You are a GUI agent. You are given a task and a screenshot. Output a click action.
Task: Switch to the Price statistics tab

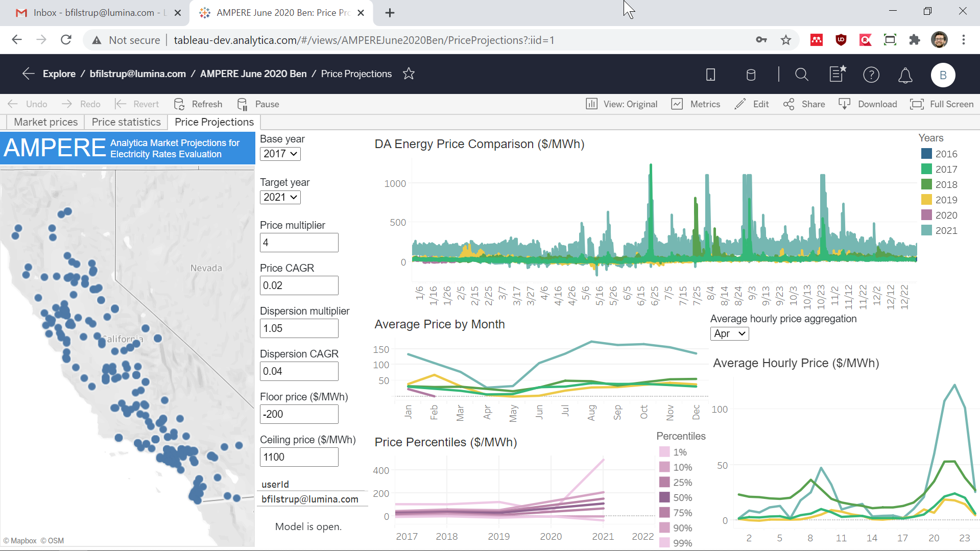click(126, 122)
